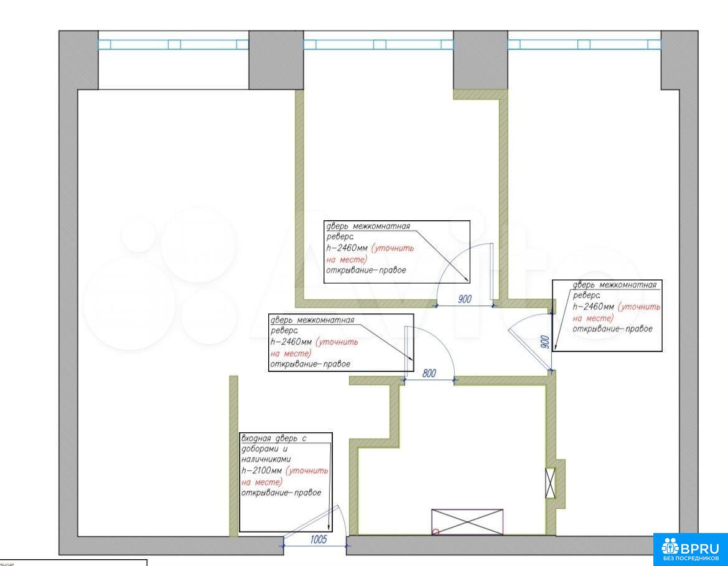Screen dimensions: 728x566
Task: Select the rightmost 'дверь межкомнатная' annotation box
Action: [x=607, y=315]
